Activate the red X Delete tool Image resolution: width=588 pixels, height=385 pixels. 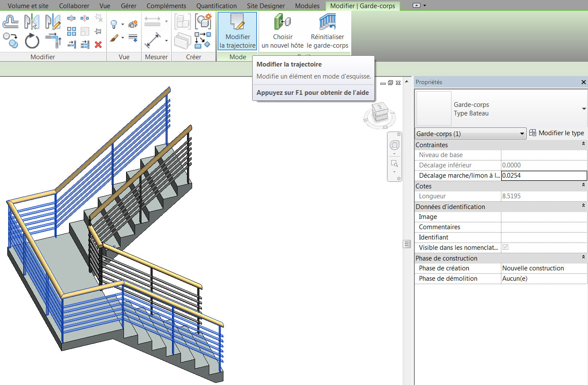(x=98, y=45)
